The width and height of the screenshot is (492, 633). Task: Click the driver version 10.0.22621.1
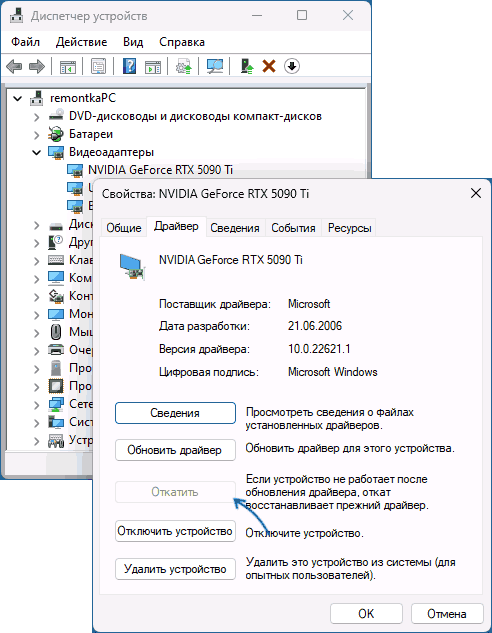click(x=319, y=349)
